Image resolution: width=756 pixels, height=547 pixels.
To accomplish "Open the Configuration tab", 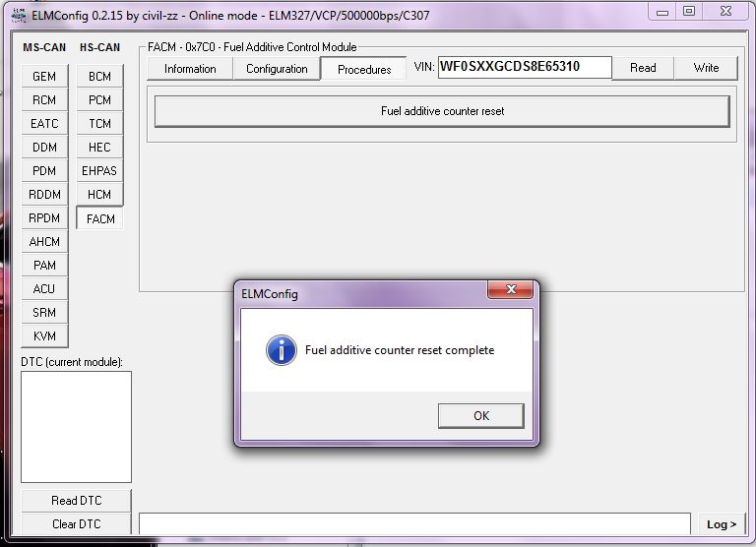I will (277, 69).
